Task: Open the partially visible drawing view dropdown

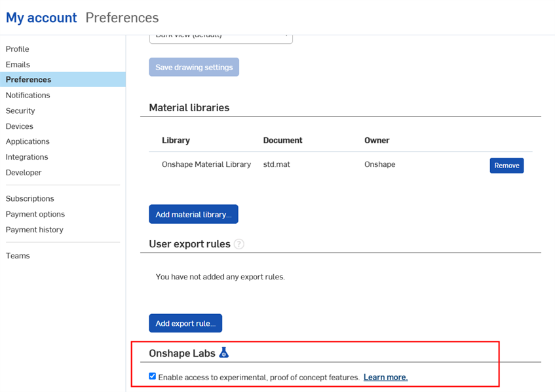Action: [221, 39]
